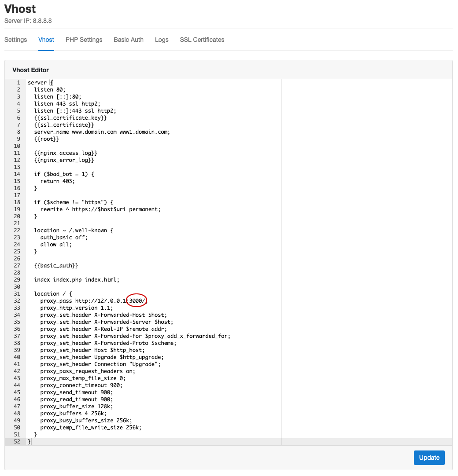Click the server_name www.domain.com line
Viewport: 458px width, 476px height.
pyautogui.click(x=102, y=132)
